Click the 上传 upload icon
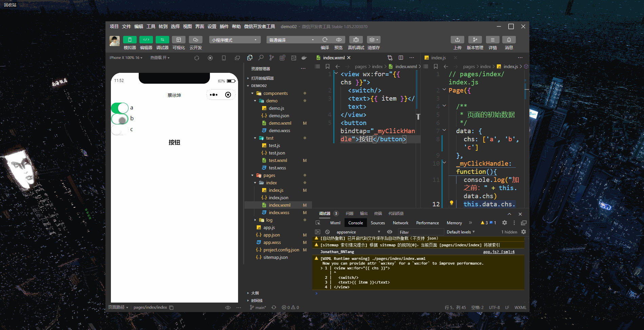The height and width of the screenshot is (330, 644). [x=457, y=40]
